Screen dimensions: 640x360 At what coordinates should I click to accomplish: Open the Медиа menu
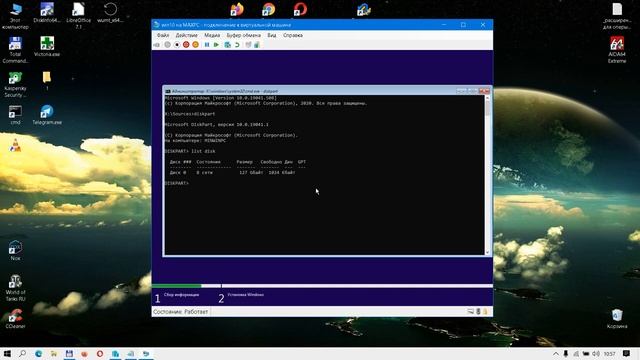[x=212, y=36]
